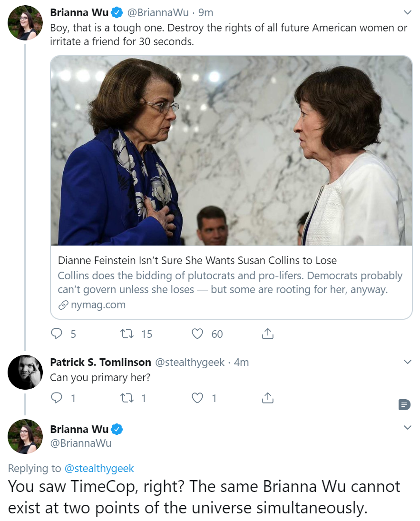The image size is (420, 521).
Task: Retweet the Feinstein article tweet
Action: tap(127, 333)
